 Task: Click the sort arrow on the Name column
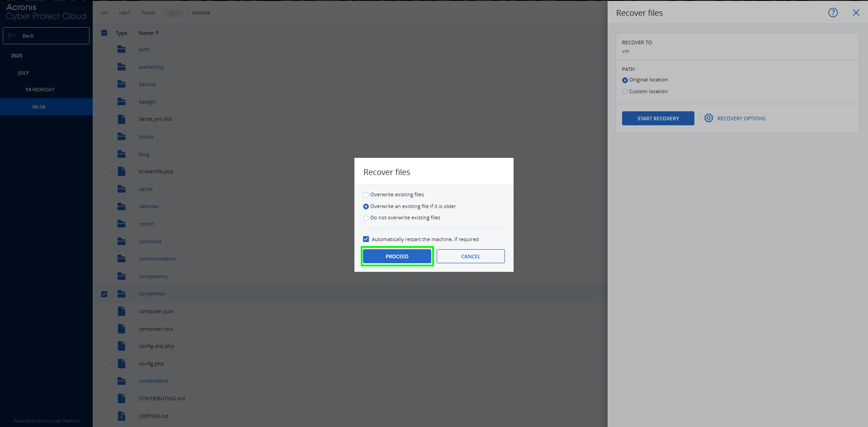[x=156, y=33]
